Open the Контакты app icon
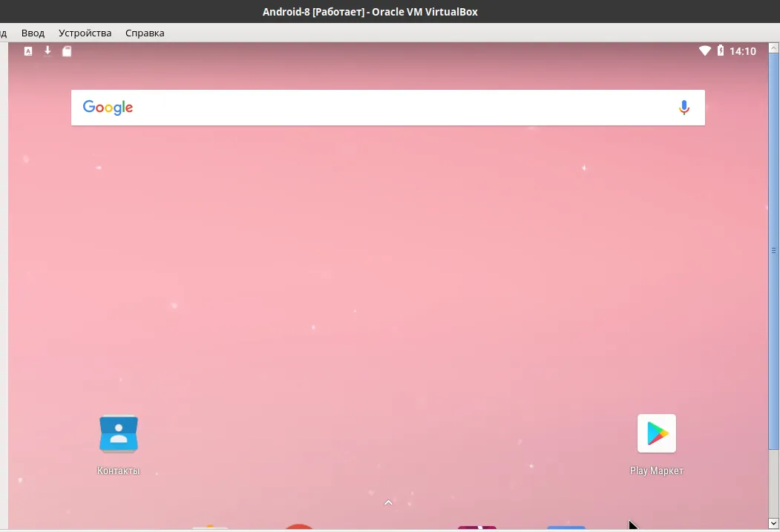The width and height of the screenshot is (780, 532). coord(119,433)
